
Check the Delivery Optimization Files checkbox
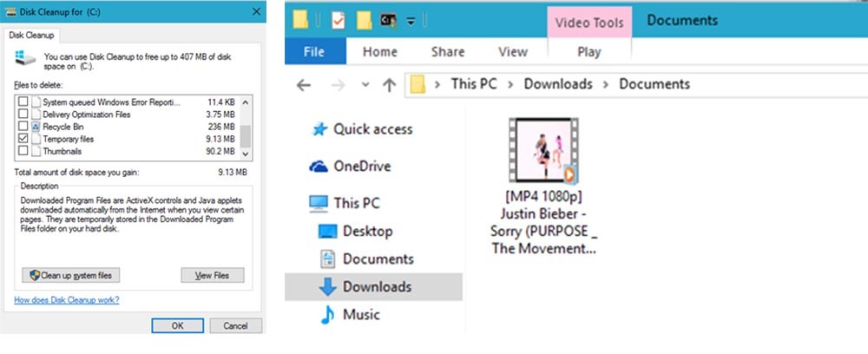tap(23, 115)
